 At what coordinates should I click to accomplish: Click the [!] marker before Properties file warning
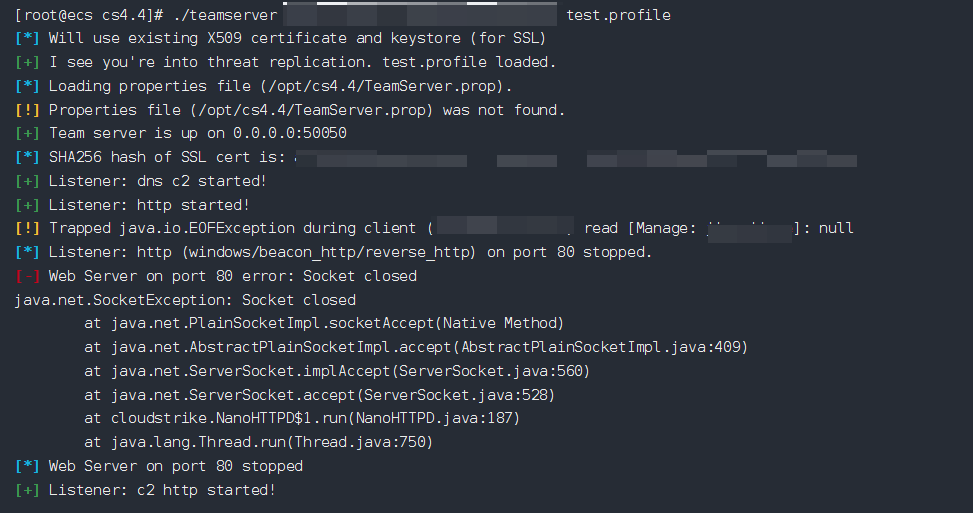click(x=28, y=110)
